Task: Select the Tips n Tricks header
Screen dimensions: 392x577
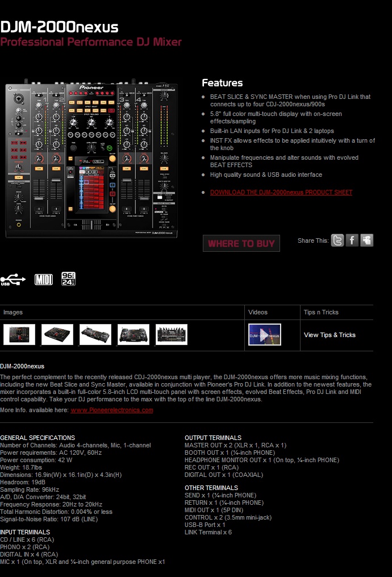Action: point(321,312)
